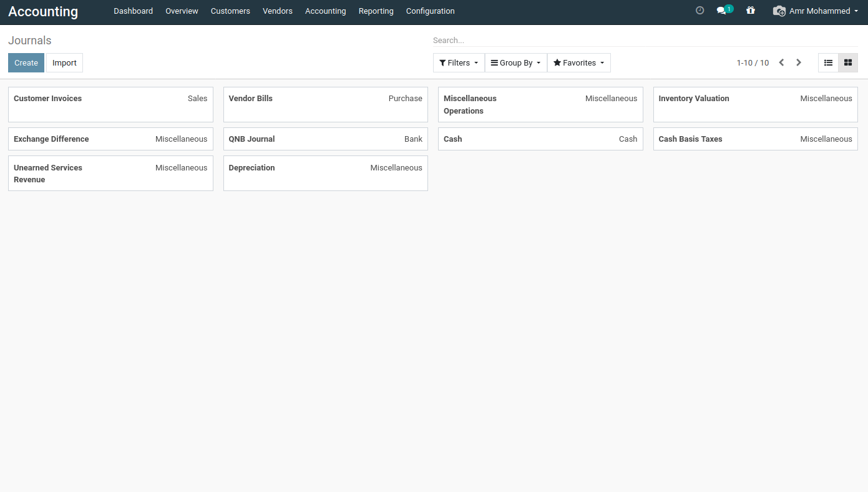
Task: Click the Create button
Action: point(26,63)
